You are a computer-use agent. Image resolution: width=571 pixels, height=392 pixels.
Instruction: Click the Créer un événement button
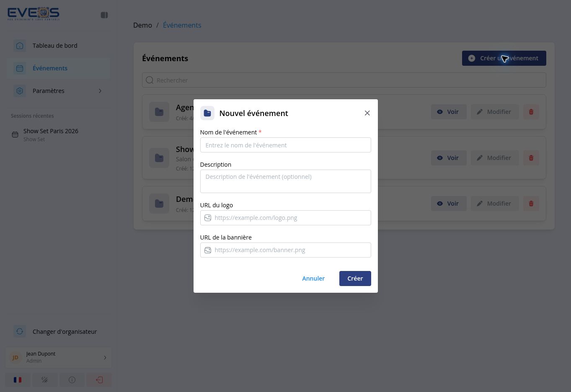coord(504,58)
